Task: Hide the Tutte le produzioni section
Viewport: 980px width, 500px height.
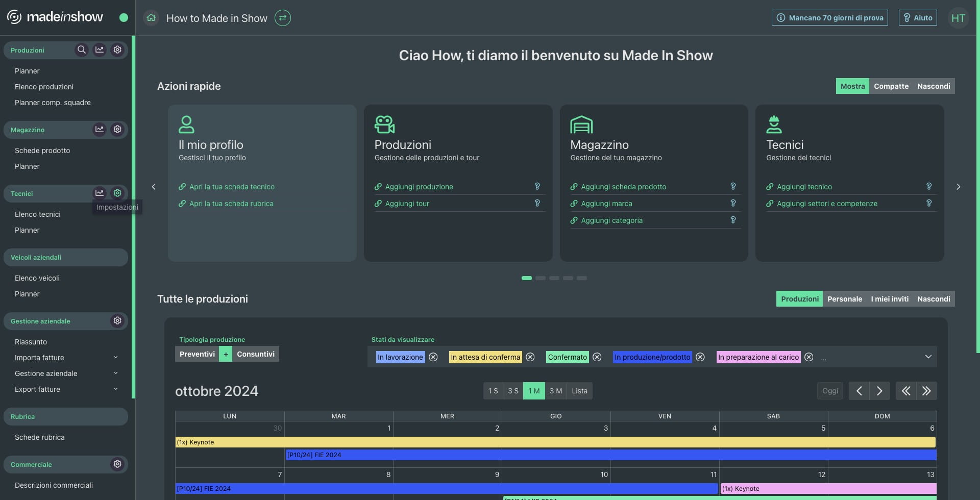Action: point(934,299)
